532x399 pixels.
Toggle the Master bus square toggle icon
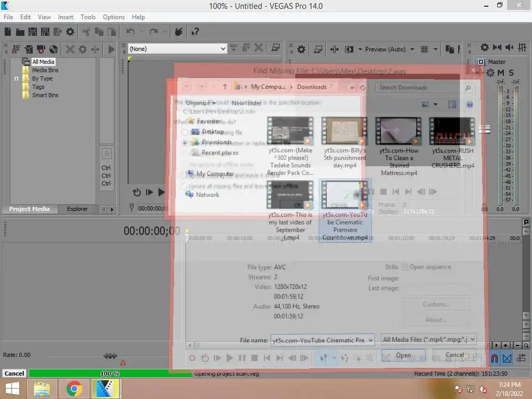pos(481,62)
